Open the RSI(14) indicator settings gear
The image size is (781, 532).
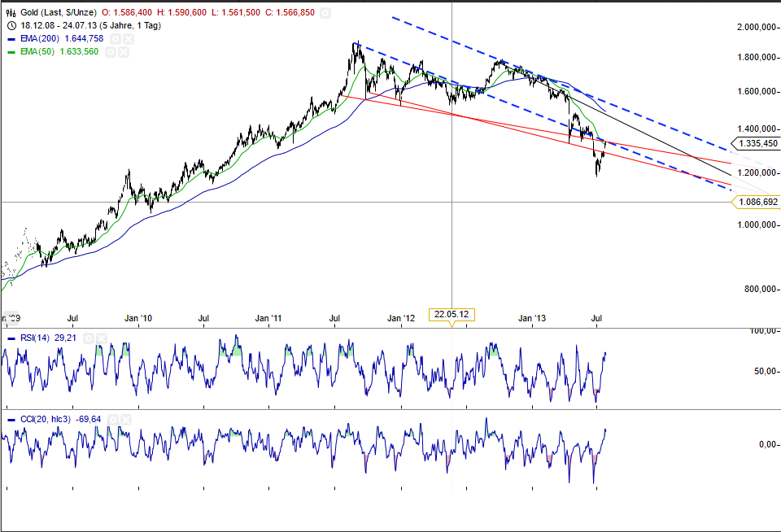click(x=88, y=338)
